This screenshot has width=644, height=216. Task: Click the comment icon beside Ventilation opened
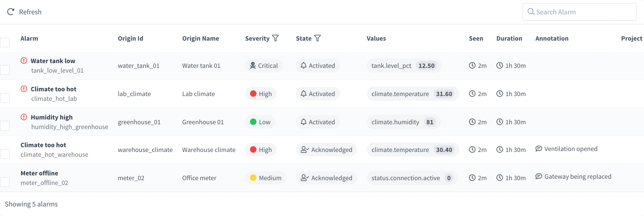(x=539, y=149)
